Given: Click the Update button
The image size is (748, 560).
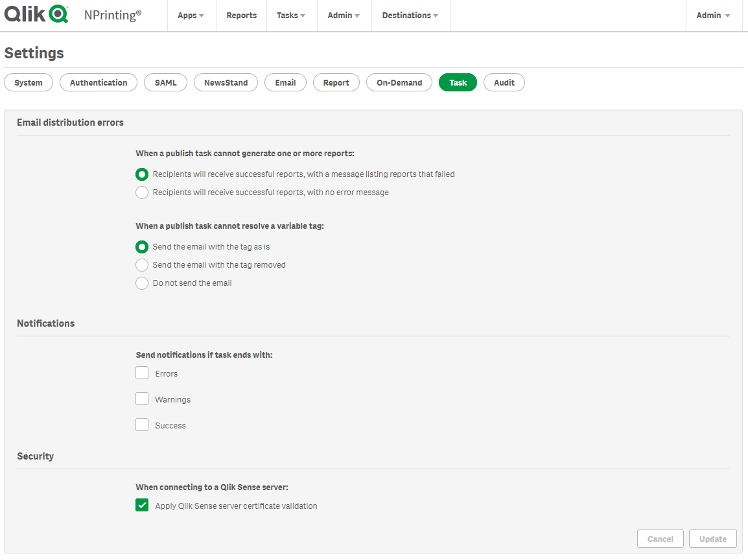Looking at the screenshot, I should 712,539.
